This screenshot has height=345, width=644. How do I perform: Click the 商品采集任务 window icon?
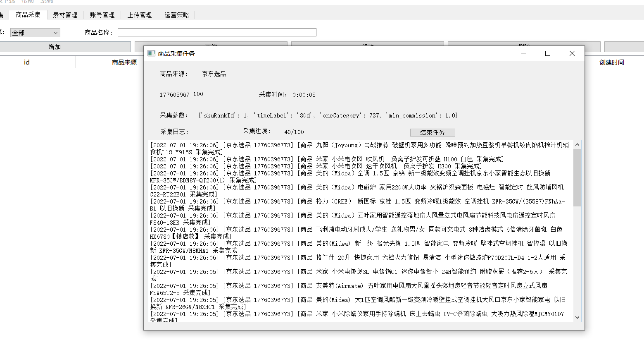(x=151, y=53)
